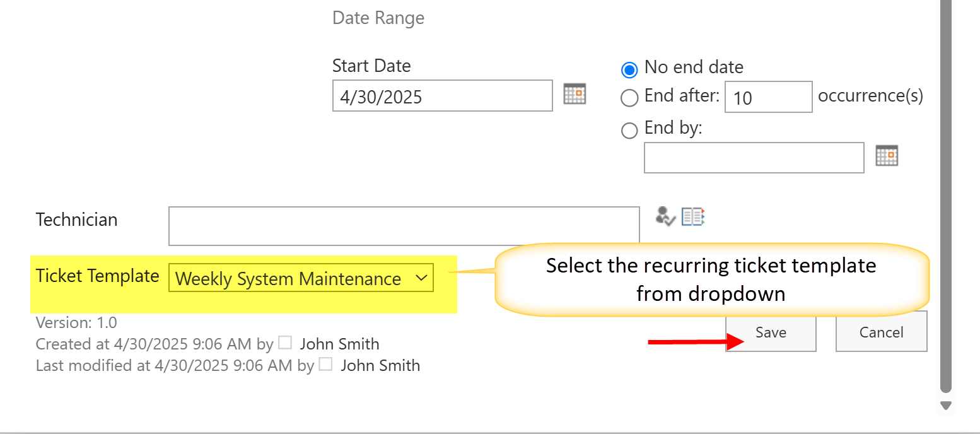Open the address book Browse icon
The width and height of the screenshot is (980, 434).
692,217
